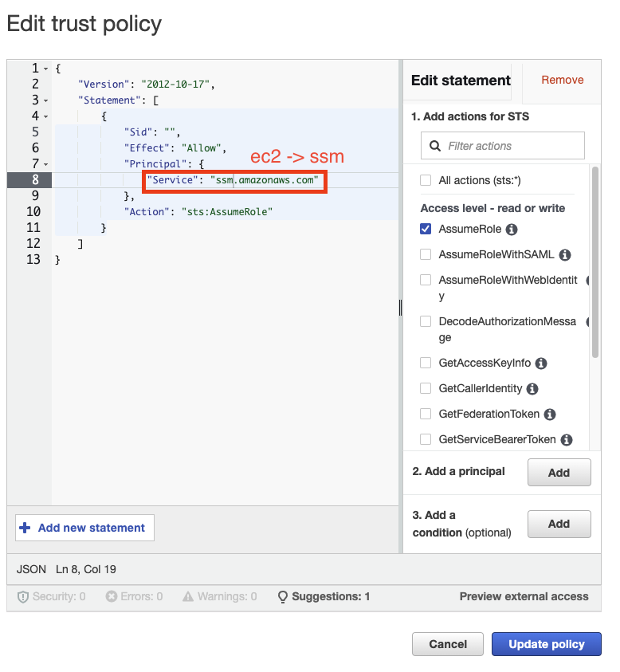Click Add button for Add a principal
Viewport: 620px width, 672px height.
click(559, 472)
